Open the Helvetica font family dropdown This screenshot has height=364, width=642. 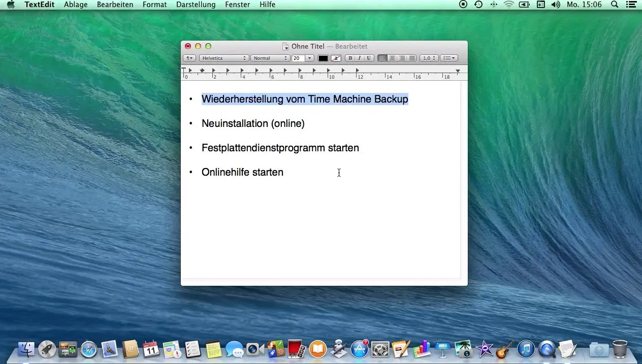(223, 58)
